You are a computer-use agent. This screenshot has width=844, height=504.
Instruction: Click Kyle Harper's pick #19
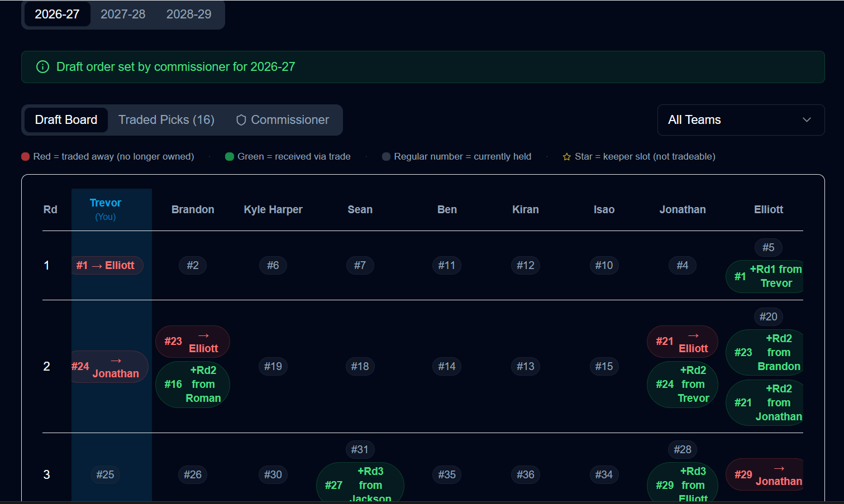pyautogui.click(x=273, y=367)
